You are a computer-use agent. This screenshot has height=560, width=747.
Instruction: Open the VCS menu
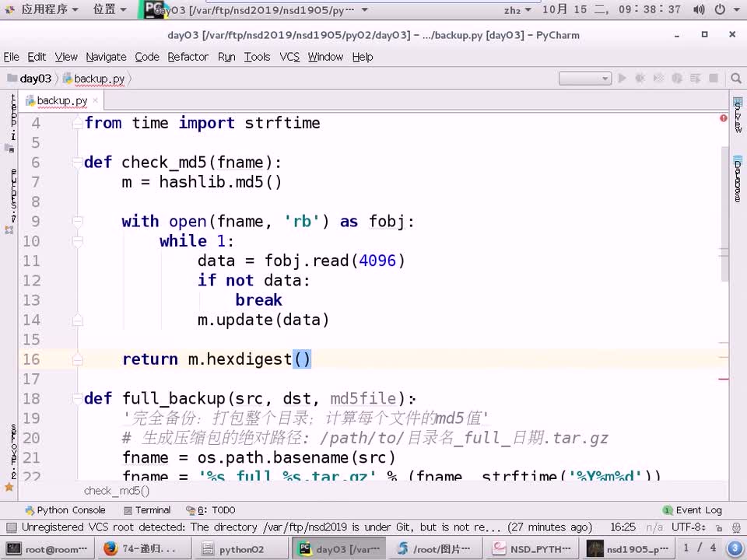click(x=289, y=57)
